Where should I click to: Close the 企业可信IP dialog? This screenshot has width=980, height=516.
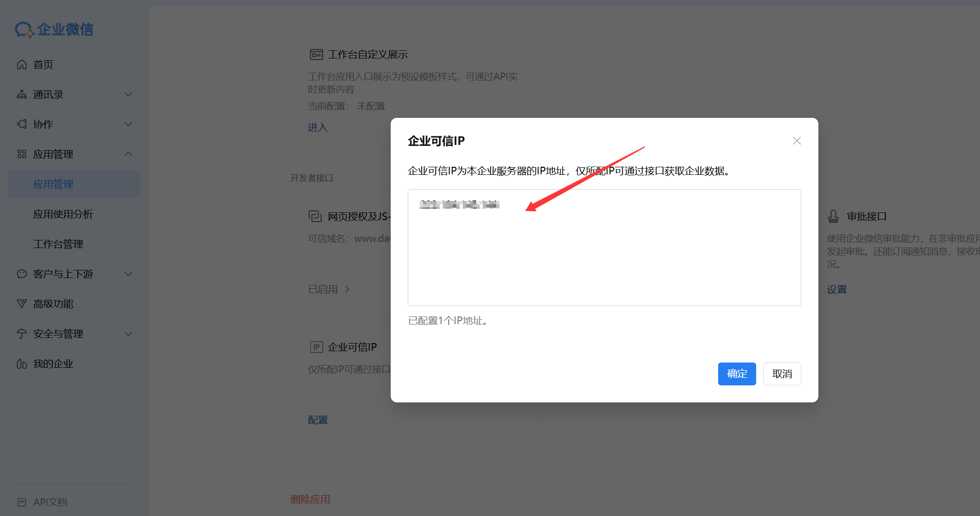click(797, 141)
